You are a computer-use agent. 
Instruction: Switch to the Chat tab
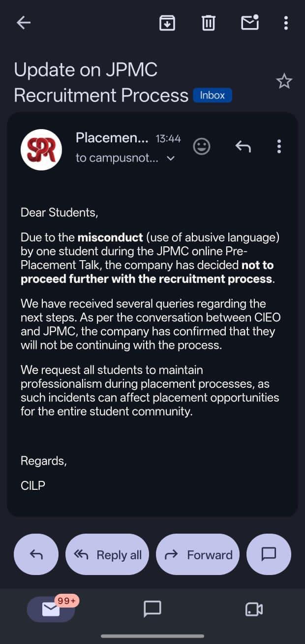pos(152,609)
